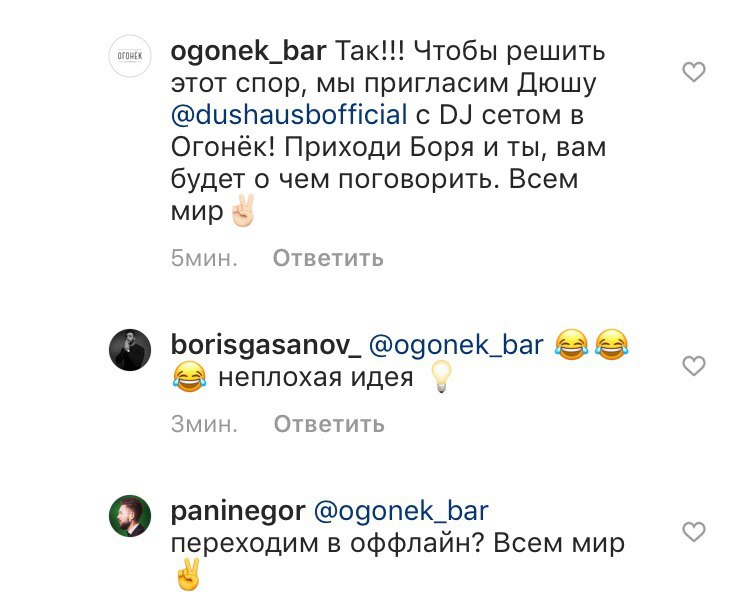Visit the ogonek_bar username profile link
This screenshot has width=750, height=609.
click(x=248, y=52)
